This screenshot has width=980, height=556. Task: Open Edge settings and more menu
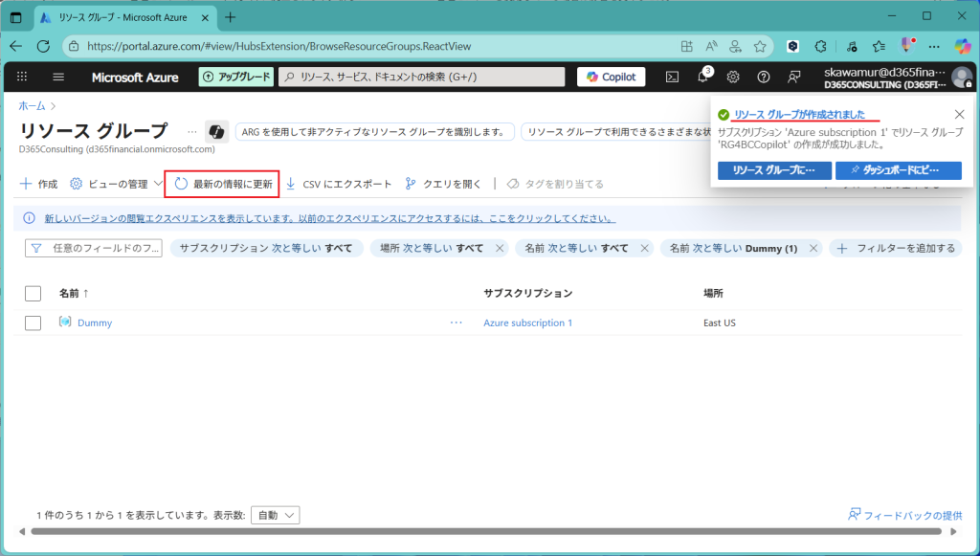coord(934,46)
